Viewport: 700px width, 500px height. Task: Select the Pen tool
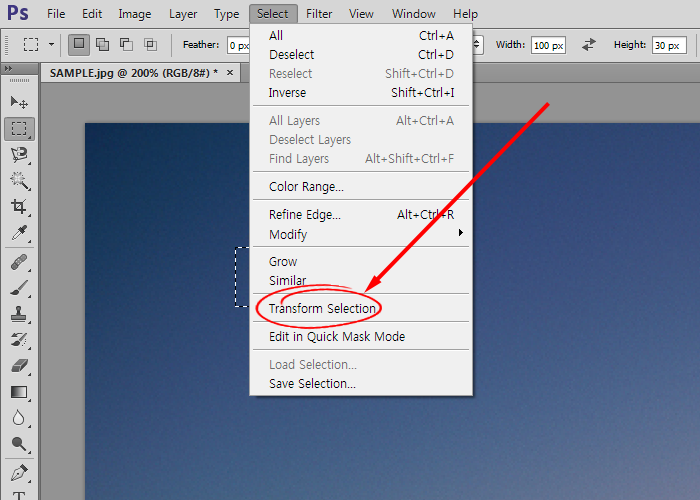tap(19, 473)
